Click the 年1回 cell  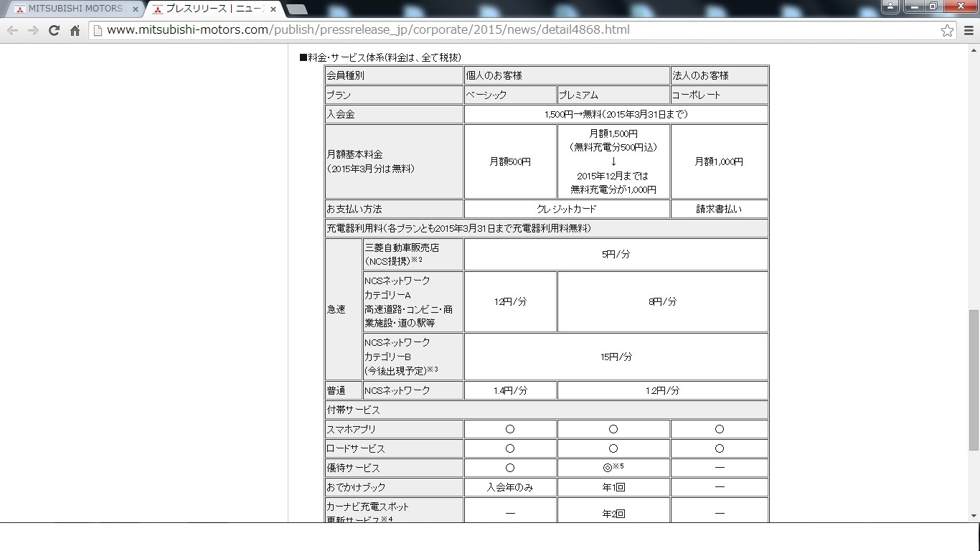(613, 487)
